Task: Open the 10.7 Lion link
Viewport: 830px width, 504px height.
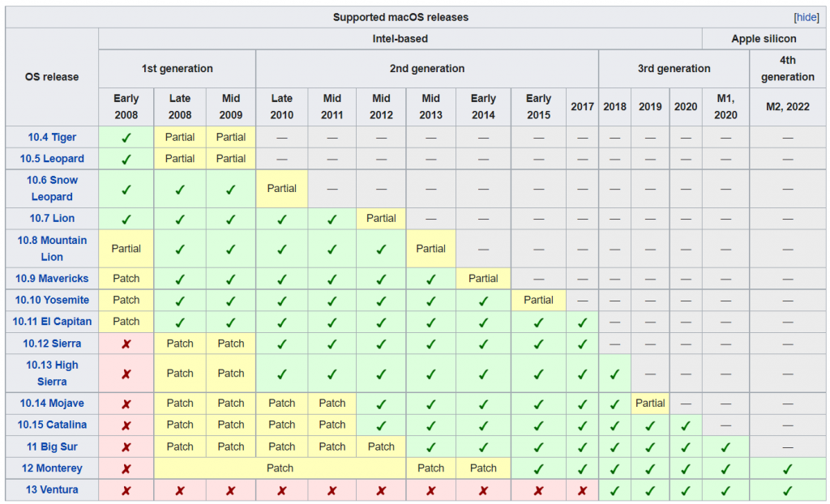Action: (52, 218)
